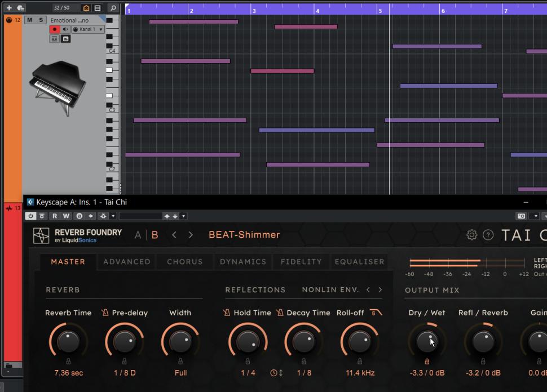Screen dimensions: 547x392
Task: Open the track search magnifier
Action: 113,8
